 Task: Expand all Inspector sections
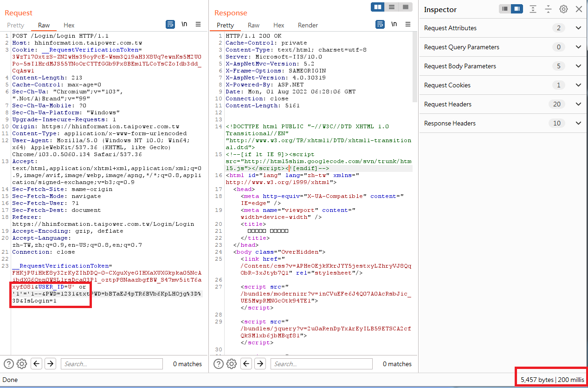[x=533, y=9]
